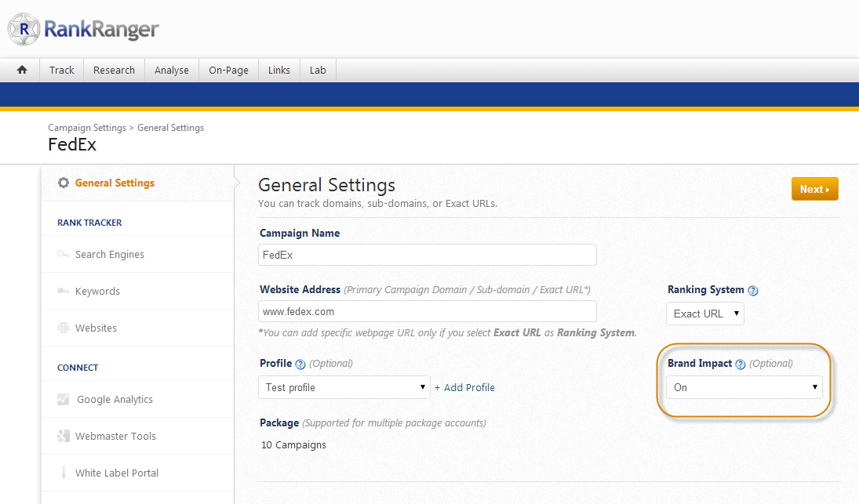The height and width of the screenshot is (504, 859).
Task: Click the Rank Ranger logo
Action: click(84, 30)
